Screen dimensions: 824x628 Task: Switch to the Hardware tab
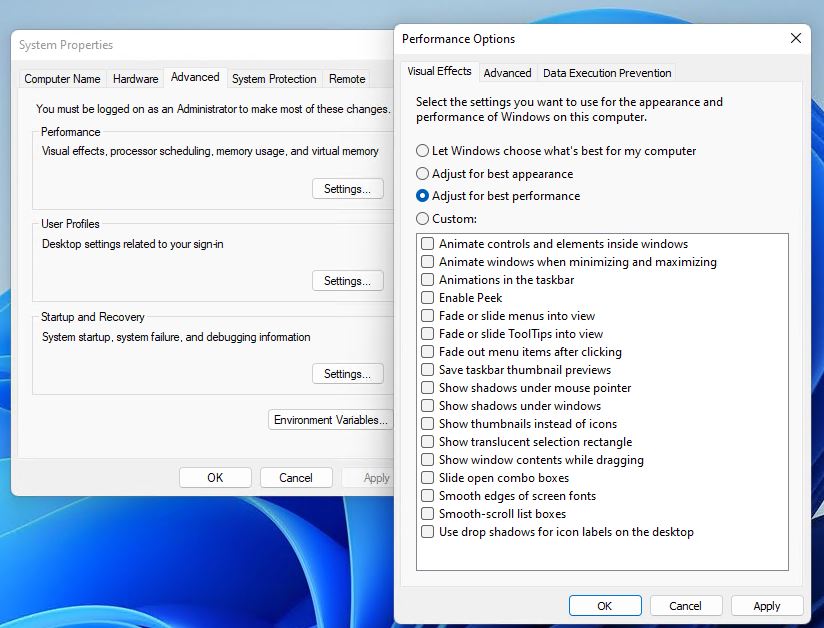[135, 79]
